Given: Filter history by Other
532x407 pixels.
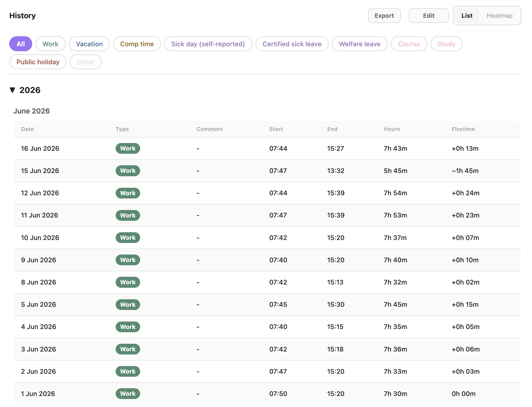Looking at the screenshot, I should click(86, 62).
